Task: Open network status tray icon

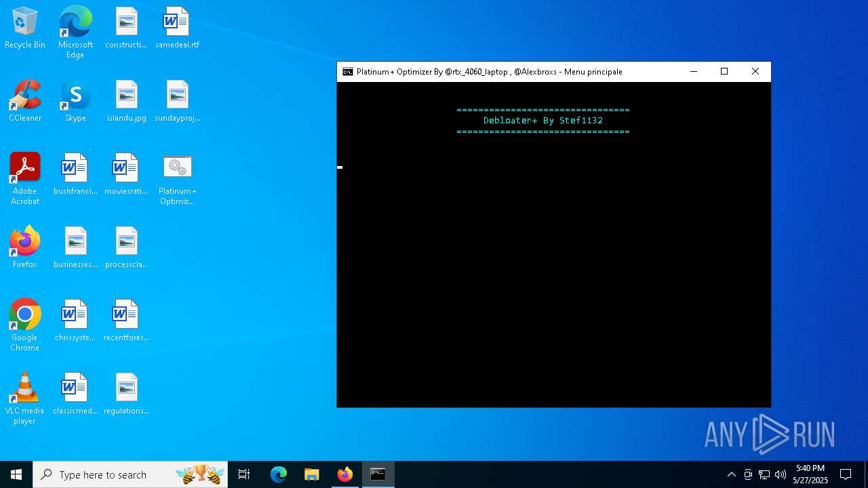Action: tap(764, 474)
